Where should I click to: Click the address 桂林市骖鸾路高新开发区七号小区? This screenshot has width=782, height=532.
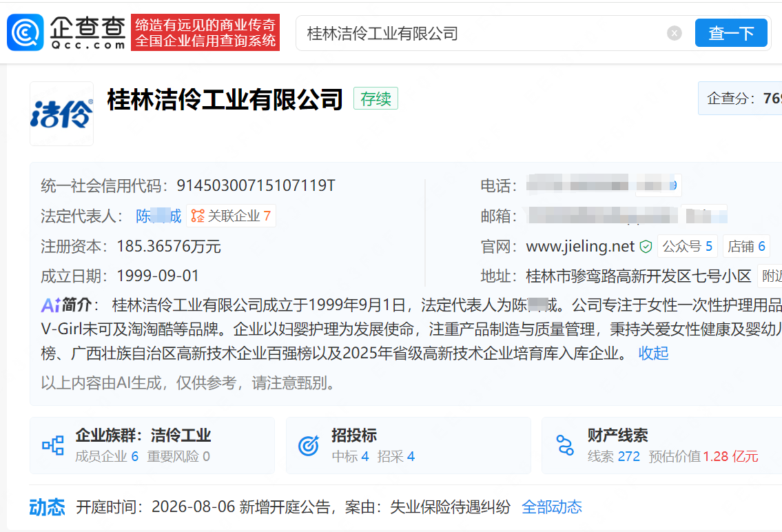point(639,276)
